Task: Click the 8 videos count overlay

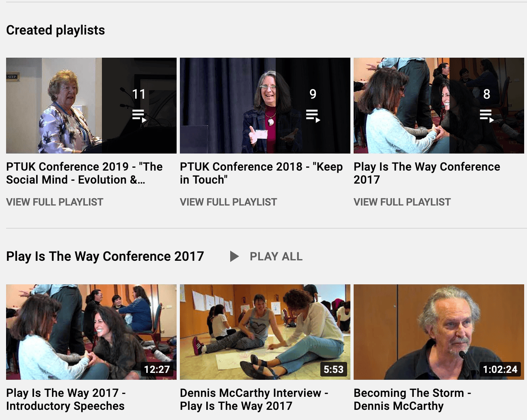Action: (487, 94)
